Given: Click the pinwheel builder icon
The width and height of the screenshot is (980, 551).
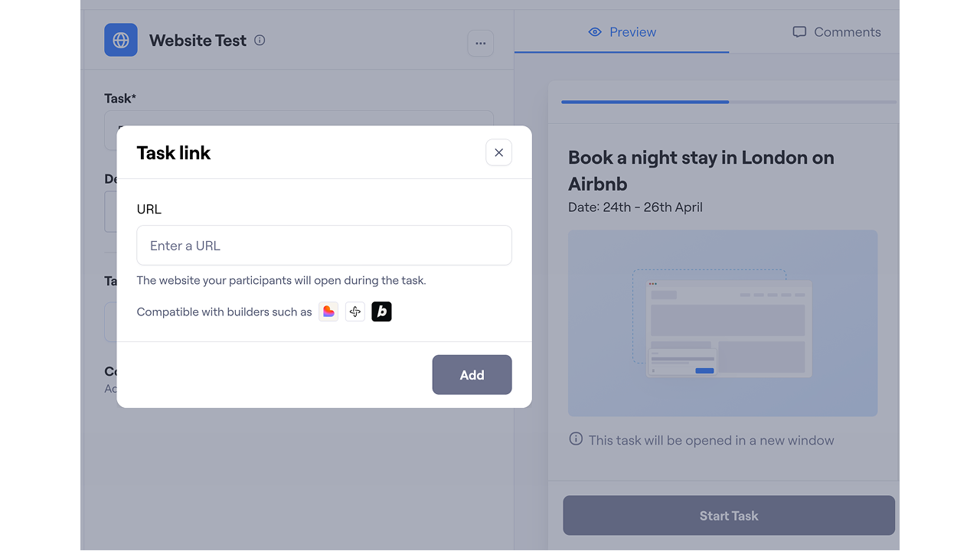Looking at the screenshot, I should tap(354, 311).
